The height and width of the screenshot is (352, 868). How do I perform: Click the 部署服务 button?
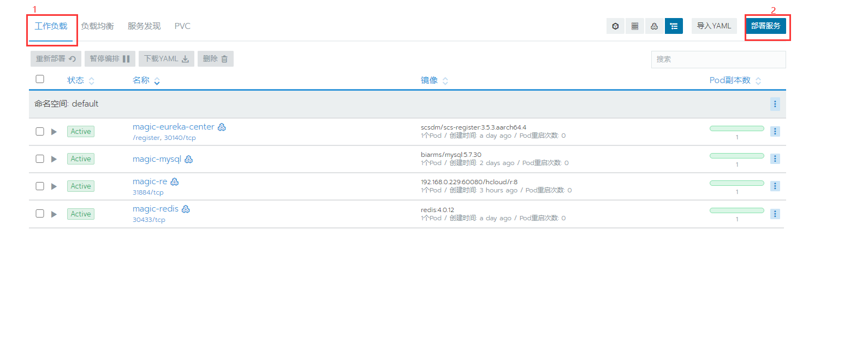click(766, 26)
